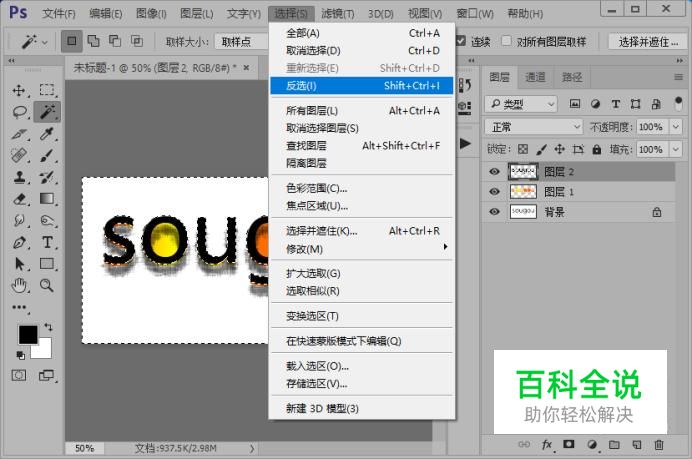Lock transparent pixels icon
The image size is (692, 459).
[523, 149]
